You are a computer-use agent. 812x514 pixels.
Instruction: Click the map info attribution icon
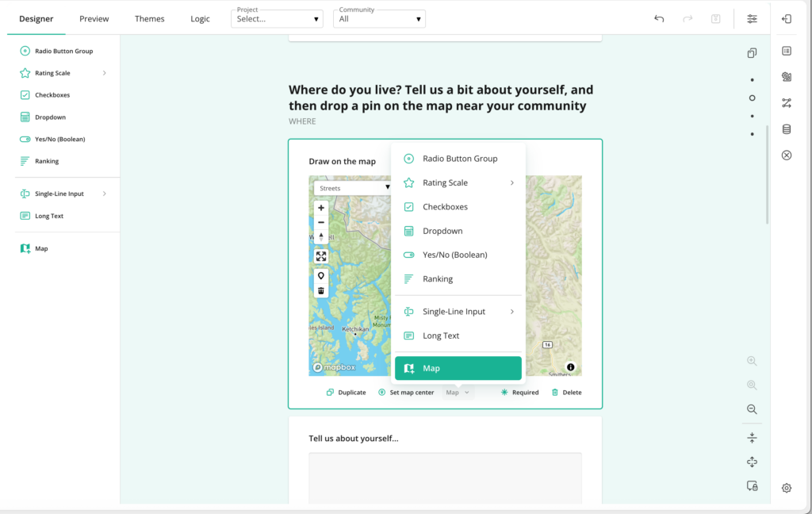[x=571, y=366]
